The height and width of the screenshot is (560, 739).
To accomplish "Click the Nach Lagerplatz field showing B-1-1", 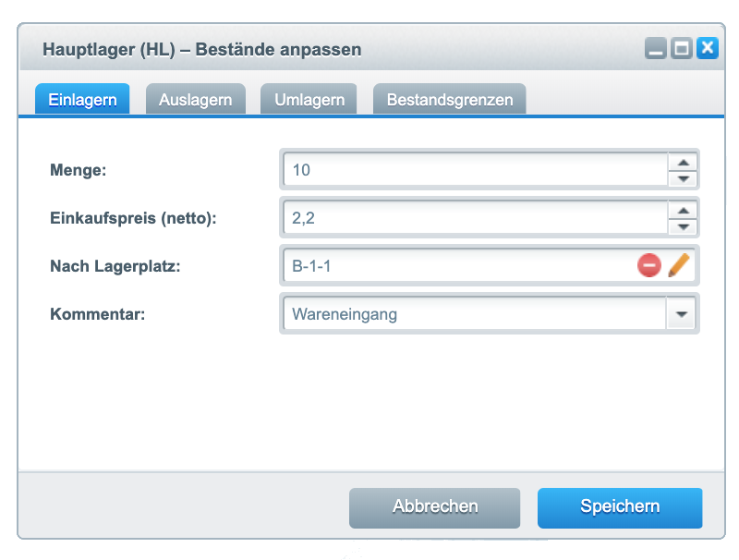I will click(x=457, y=266).
